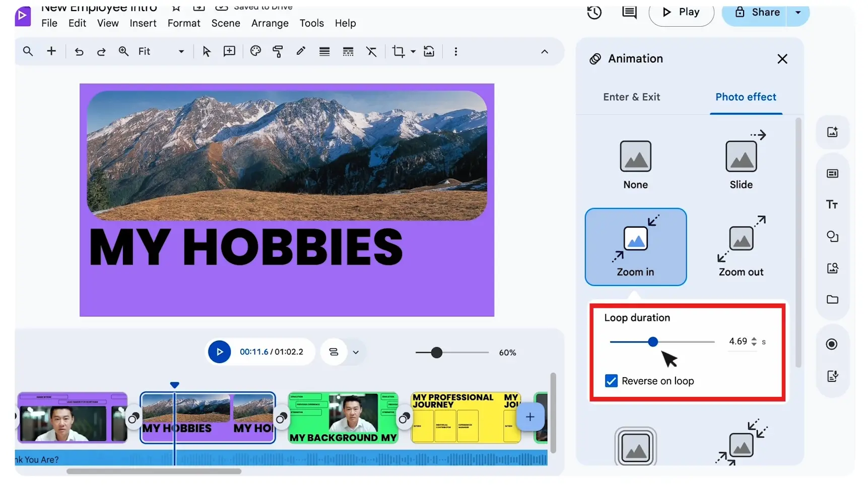Expand the timeline view options chevron
The height and width of the screenshot is (485, 868).
click(x=356, y=353)
